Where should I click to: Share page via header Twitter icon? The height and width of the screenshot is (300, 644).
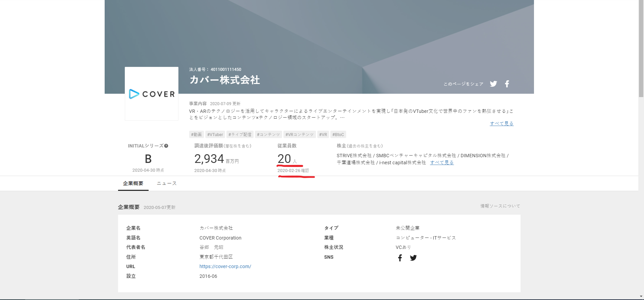tap(493, 84)
